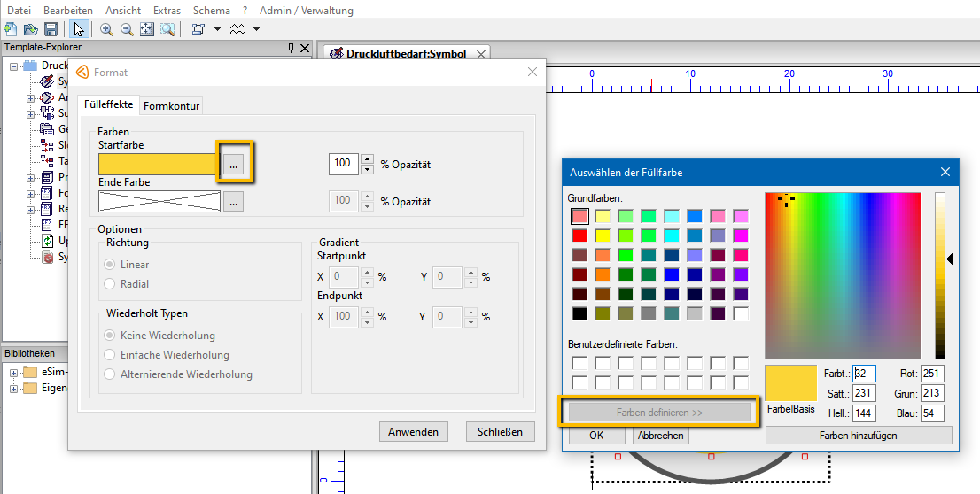The height and width of the screenshot is (494, 980).
Task: Select the Alternierende Wiederholung radio button
Action: click(x=109, y=374)
